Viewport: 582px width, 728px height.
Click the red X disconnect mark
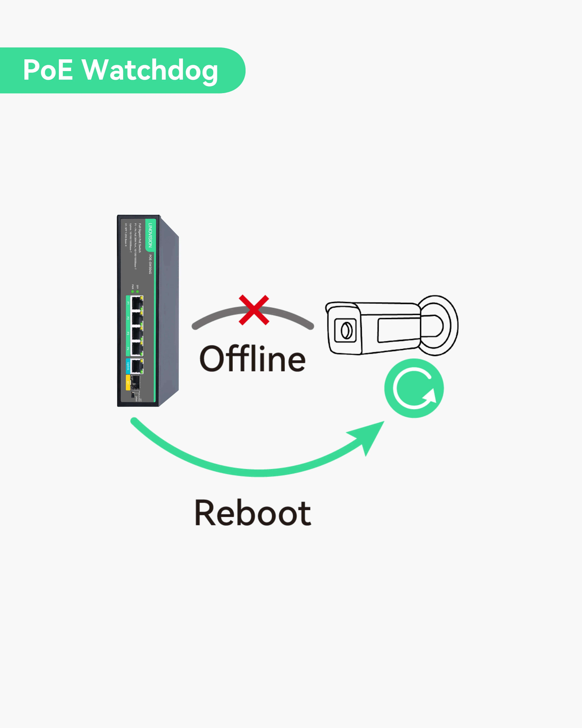click(x=254, y=310)
